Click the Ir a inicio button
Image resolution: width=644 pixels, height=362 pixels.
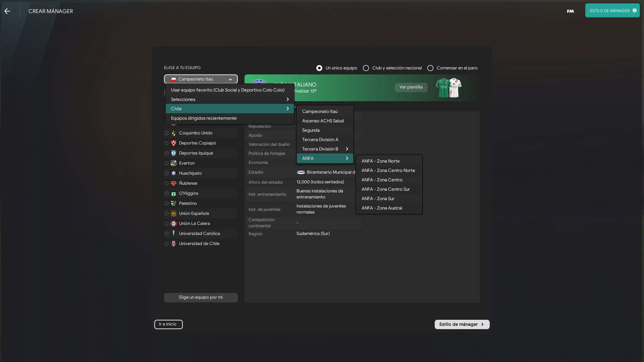click(168, 324)
